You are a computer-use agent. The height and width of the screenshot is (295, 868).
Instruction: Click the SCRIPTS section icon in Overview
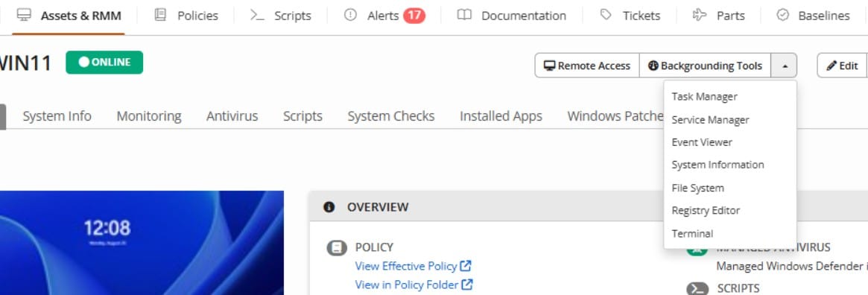point(697,288)
